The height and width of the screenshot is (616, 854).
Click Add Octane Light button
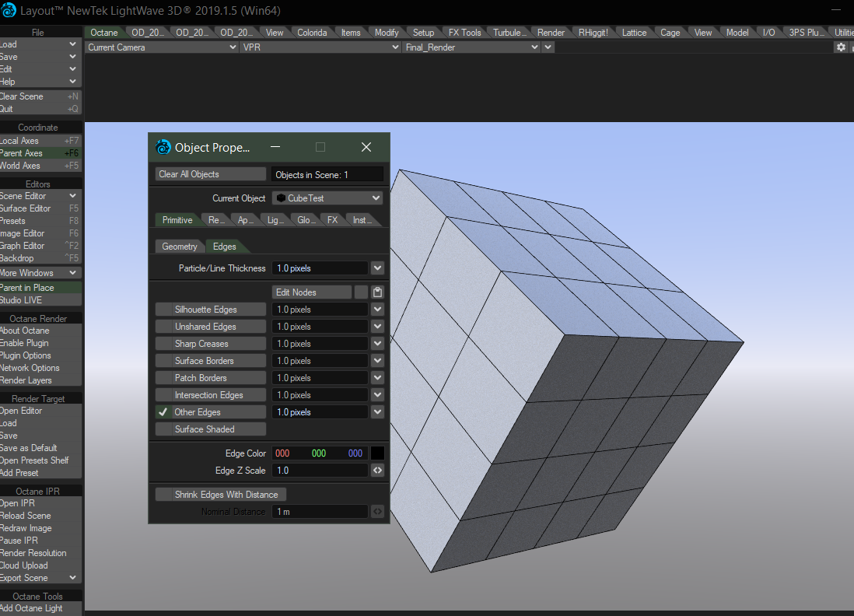(40, 608)
